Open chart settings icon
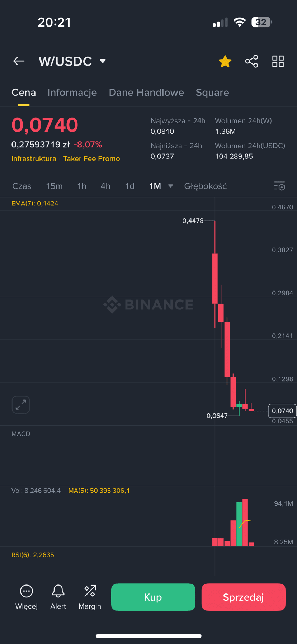Screen dimensions: 297x644 pyautogui.click(x=279, y=186)
